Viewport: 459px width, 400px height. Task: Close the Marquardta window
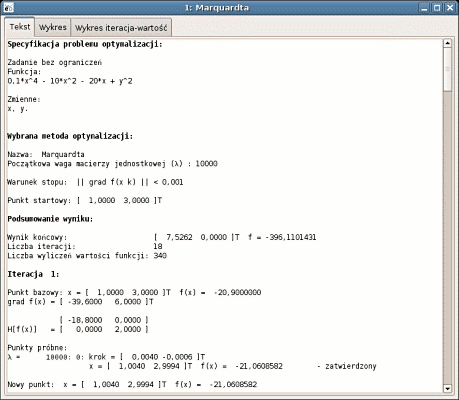[x=450, y=8]
